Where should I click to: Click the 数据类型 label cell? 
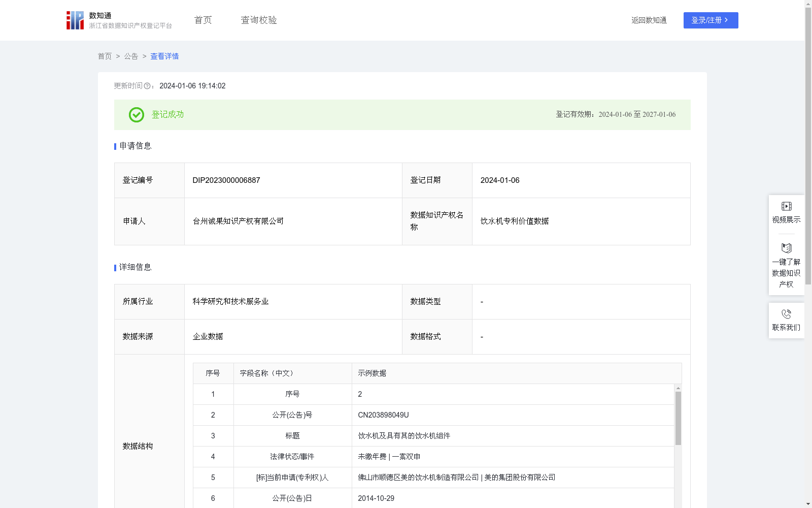(437, 302)
